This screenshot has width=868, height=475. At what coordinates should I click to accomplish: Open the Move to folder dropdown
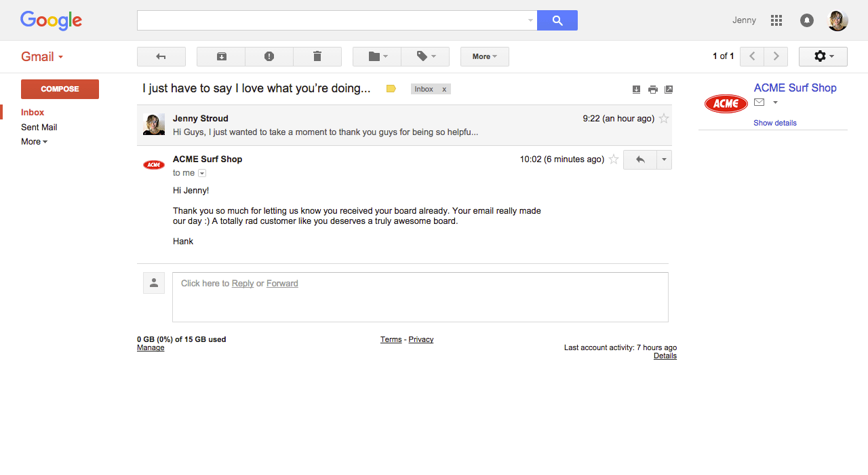pyautogui.click(x=377, y=56)
